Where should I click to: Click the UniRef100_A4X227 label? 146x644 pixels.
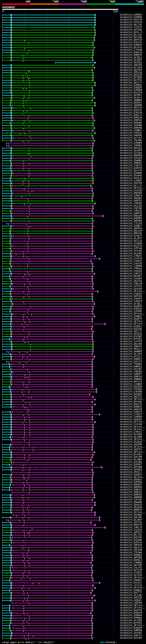pos(131,582)
